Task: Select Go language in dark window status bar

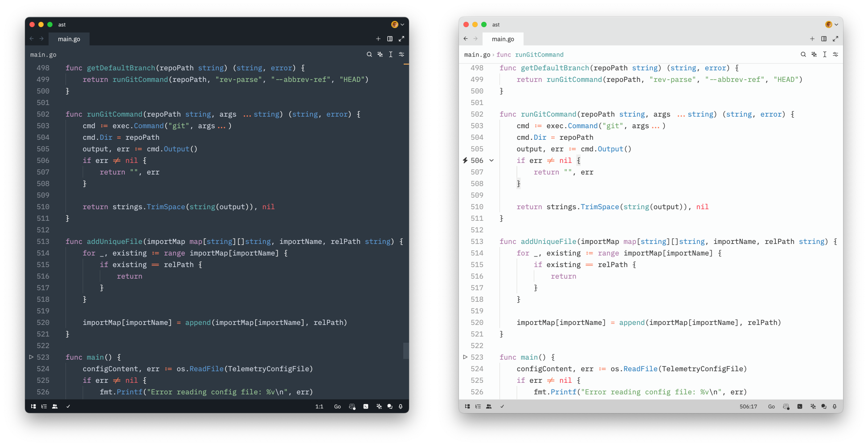Action: click(x=338, y=406)
